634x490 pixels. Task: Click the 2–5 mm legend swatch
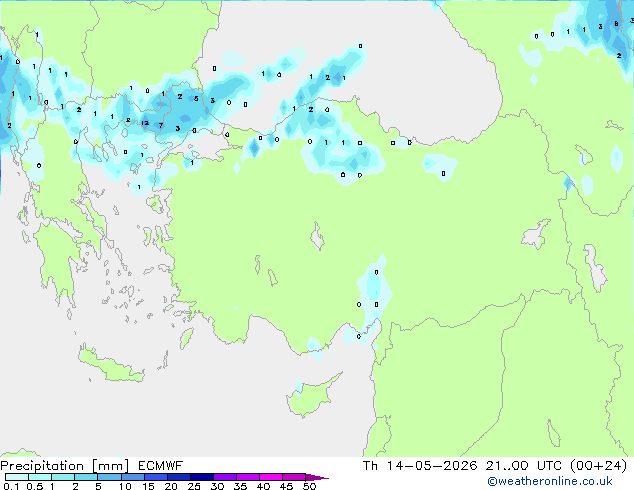tap(86, 477)
